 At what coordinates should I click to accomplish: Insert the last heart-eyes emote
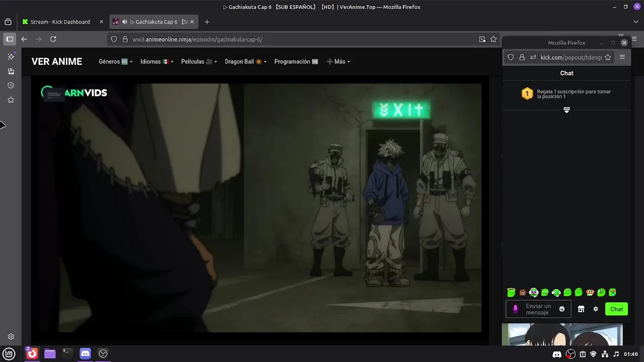pyautogui.click(x=612, y=292)
